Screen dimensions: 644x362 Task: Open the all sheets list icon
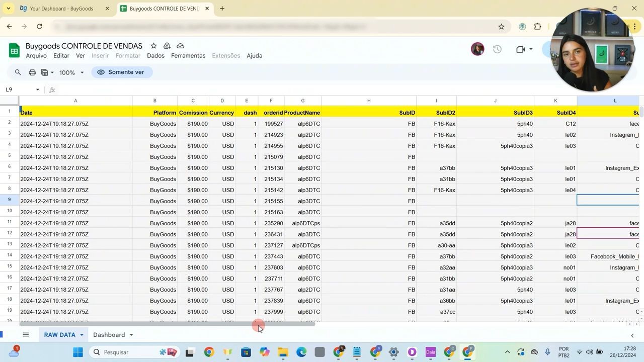click(26, 335)
